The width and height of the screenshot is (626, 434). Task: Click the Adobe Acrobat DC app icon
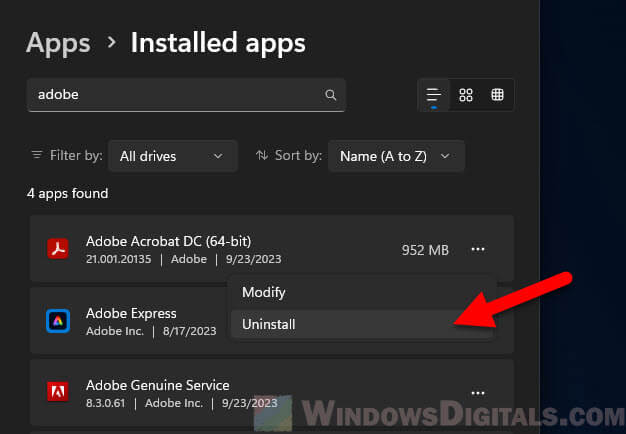58,249
